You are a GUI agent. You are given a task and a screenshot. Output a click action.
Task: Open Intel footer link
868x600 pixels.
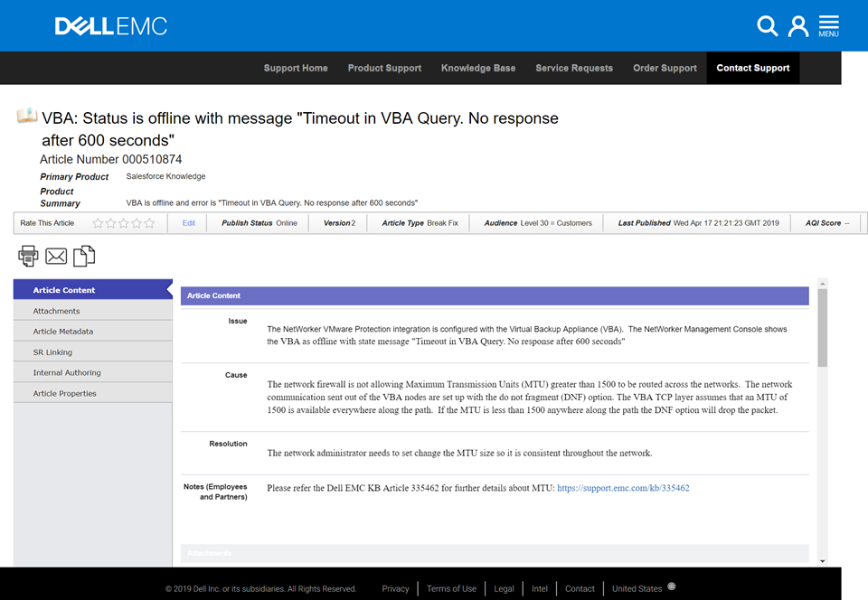540,589
